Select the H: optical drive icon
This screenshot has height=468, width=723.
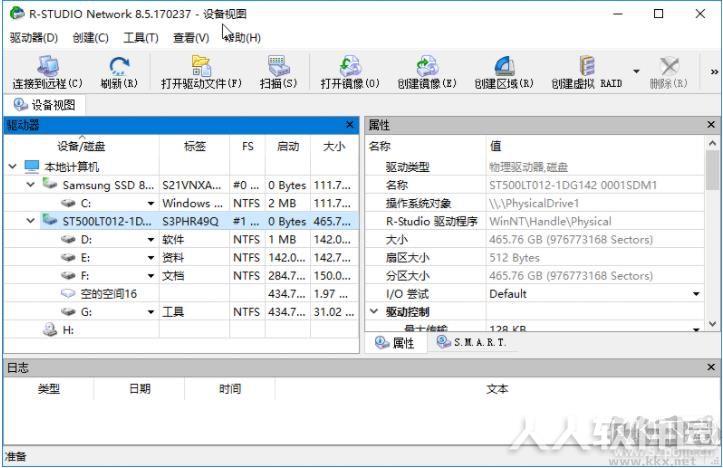49,329
